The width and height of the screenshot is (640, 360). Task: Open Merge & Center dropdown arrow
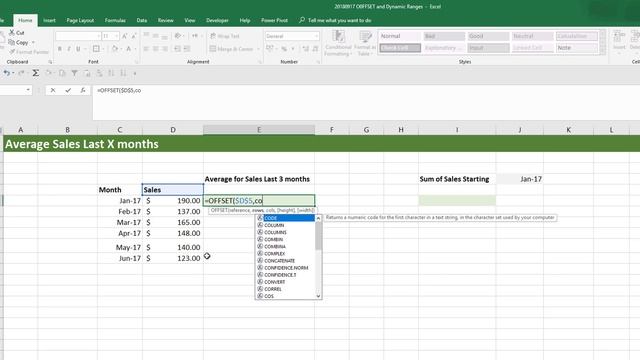pos(258,49)
